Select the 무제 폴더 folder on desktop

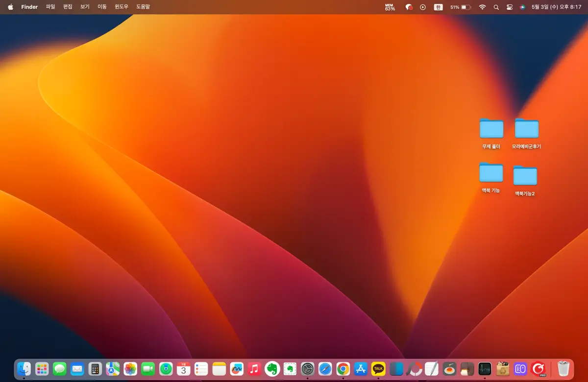pos(491,134)
